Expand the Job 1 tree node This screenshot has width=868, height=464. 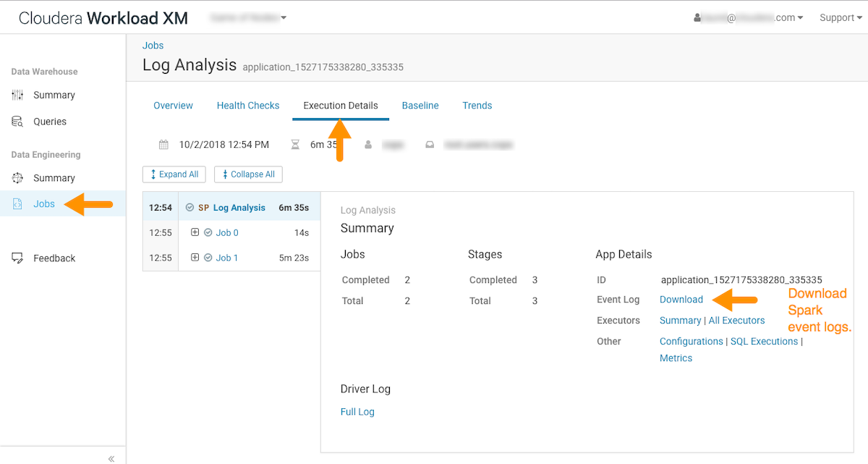pos(195,258)
